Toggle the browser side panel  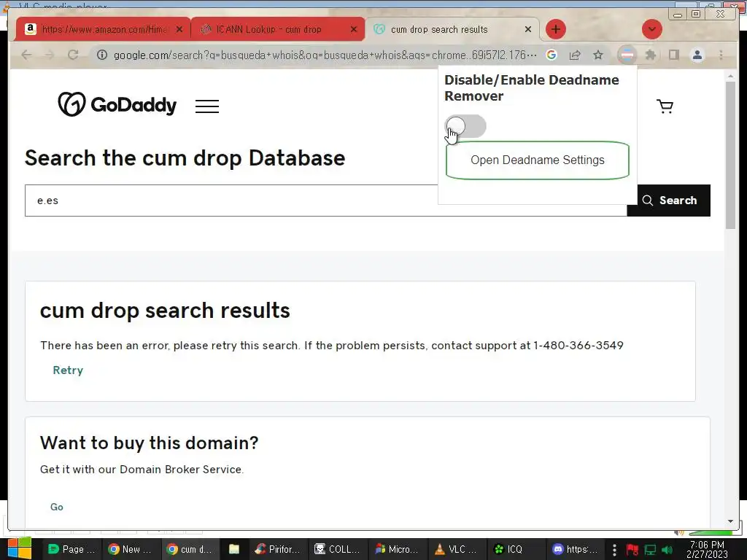tap(673, 55)
